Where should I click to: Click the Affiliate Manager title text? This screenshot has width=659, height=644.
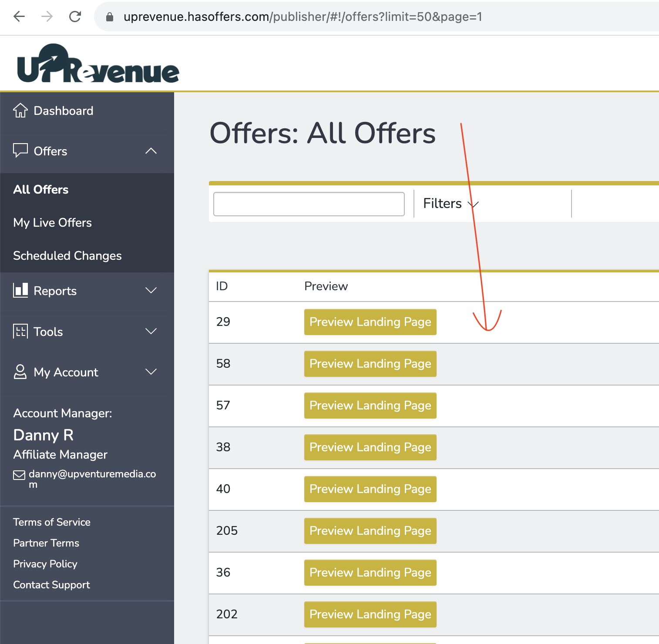61,454
